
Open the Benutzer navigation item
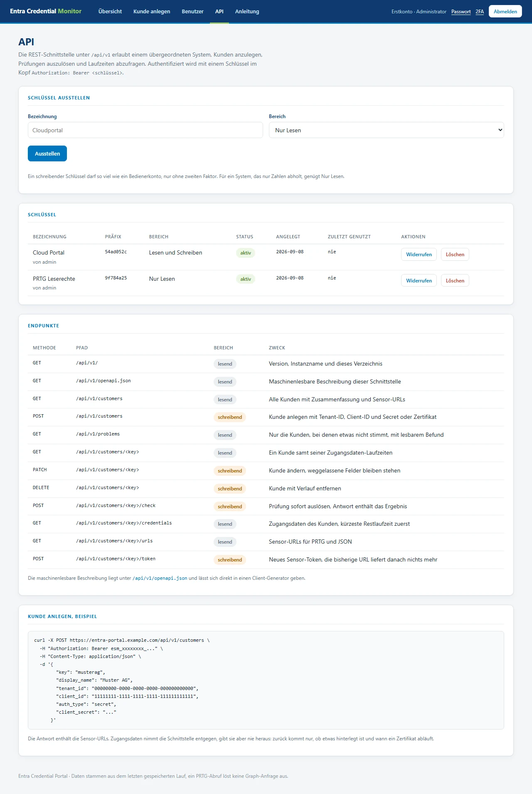click(192, 11)
